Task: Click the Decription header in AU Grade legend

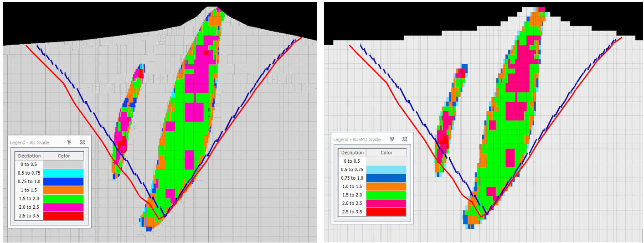Action: click(29, 156)
